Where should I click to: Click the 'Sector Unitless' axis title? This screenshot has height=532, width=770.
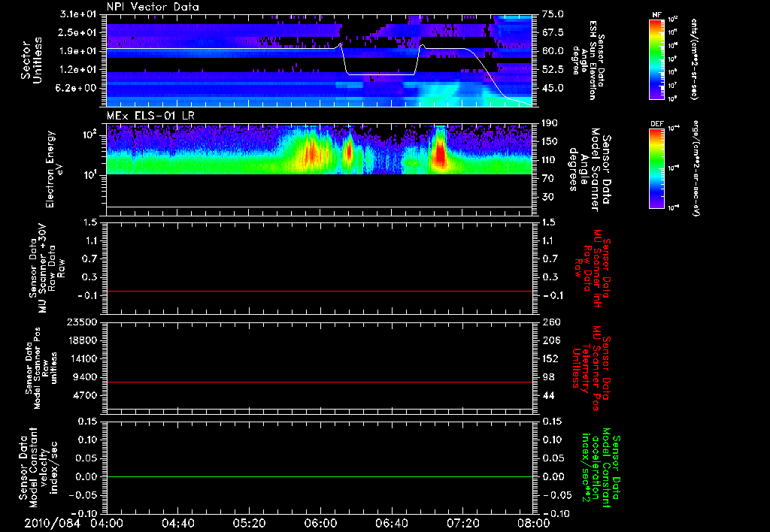[32, 60]
